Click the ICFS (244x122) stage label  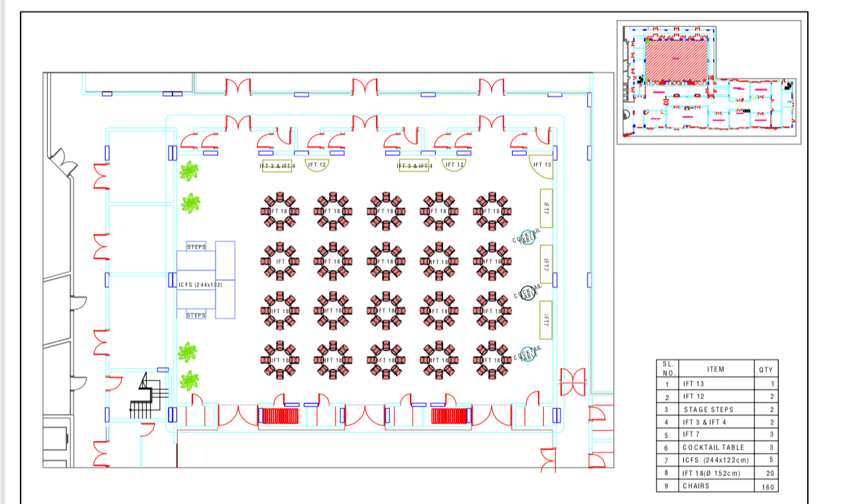200,284
